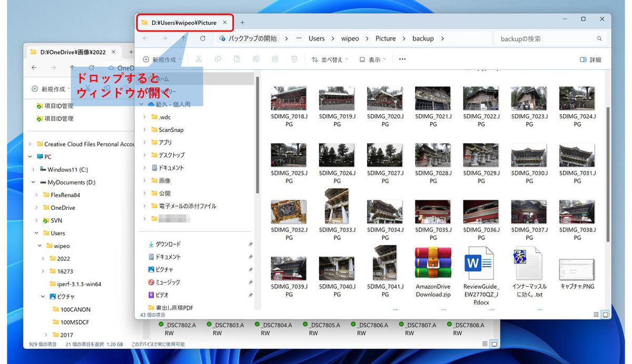632x364 pixels.
Task: Toggle the 詳細 details pane
Action: point(590,59)
